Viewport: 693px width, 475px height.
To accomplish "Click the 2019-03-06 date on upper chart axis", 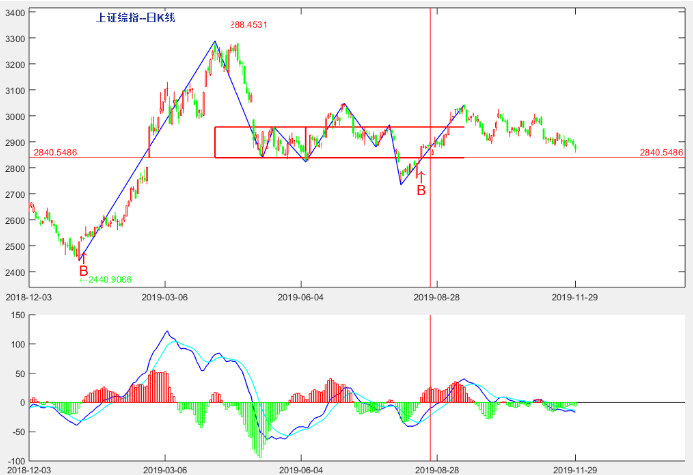I will (x=166, y=297).
